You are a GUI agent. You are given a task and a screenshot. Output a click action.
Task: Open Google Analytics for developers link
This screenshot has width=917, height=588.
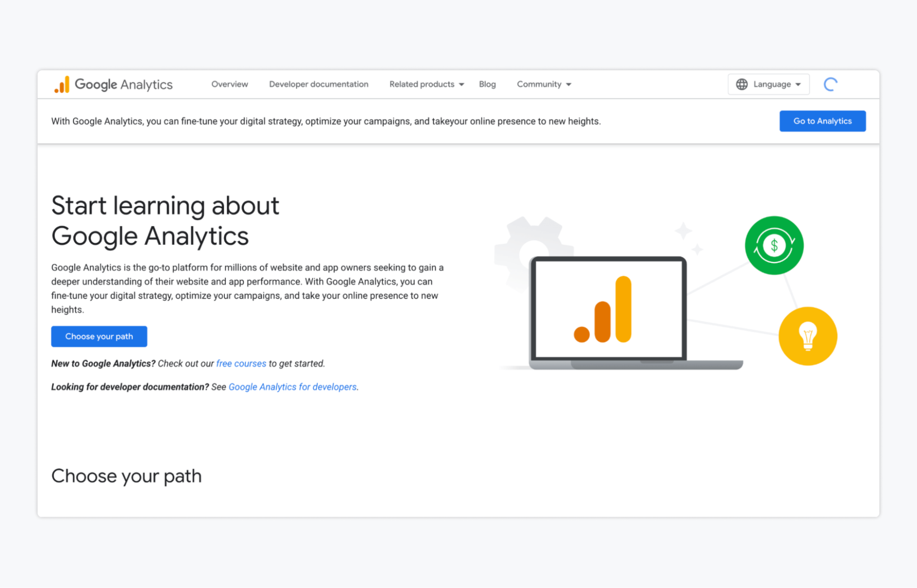(293, 387)
